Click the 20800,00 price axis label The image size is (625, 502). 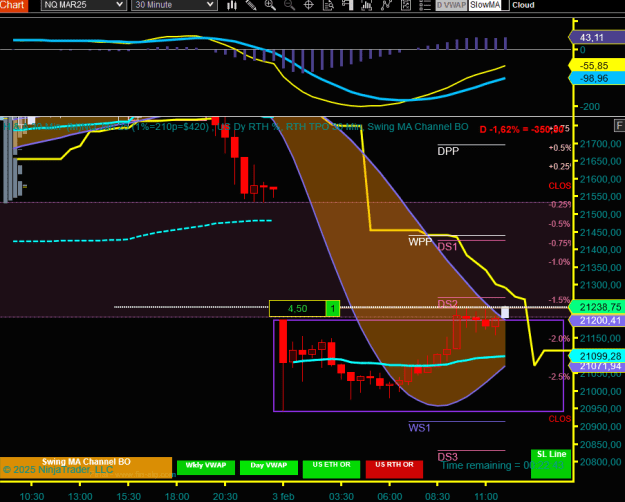601,462
